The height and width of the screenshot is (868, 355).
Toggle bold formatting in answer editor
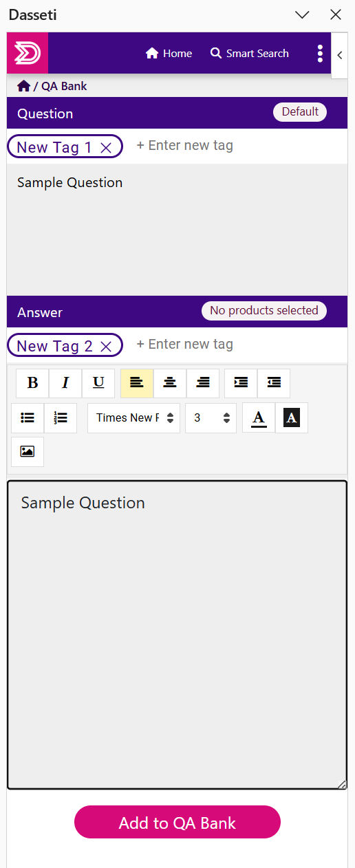(32, 384)
